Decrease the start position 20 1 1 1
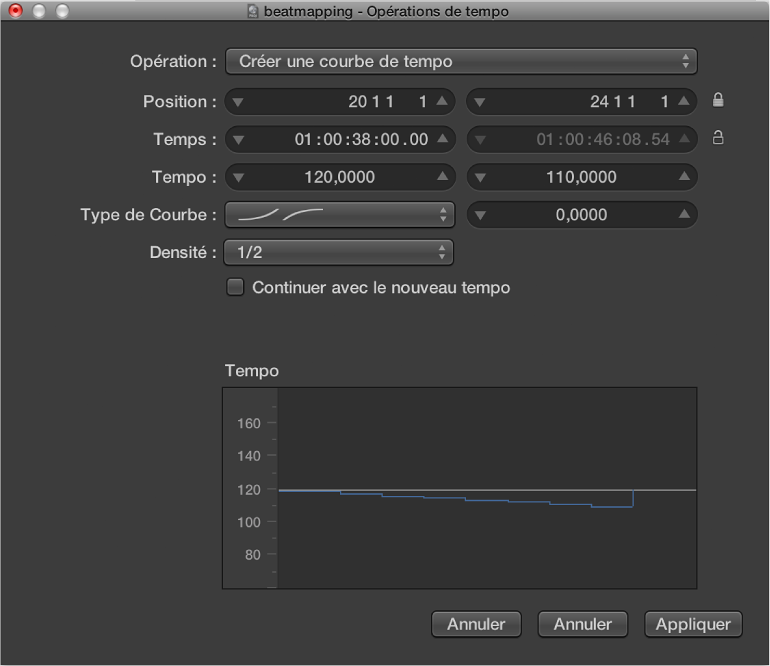This screenshot has width=770, height=666. (x=238, y=102)
